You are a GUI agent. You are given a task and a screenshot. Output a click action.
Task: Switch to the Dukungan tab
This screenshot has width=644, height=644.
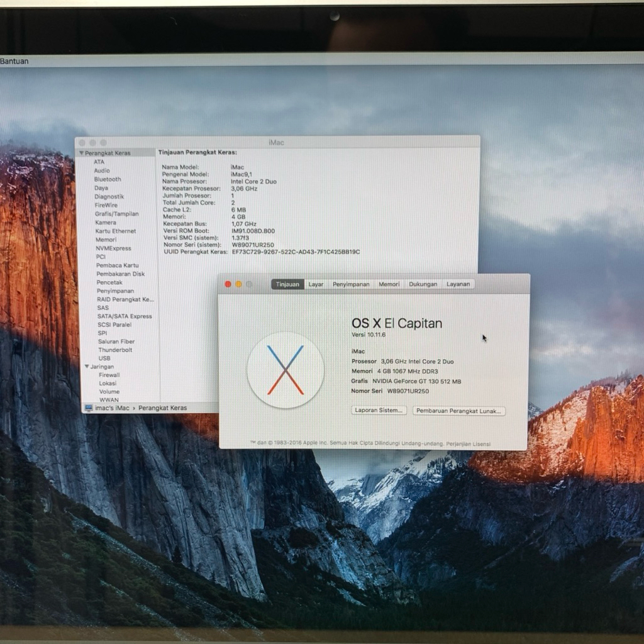click(x=423, y=284)
